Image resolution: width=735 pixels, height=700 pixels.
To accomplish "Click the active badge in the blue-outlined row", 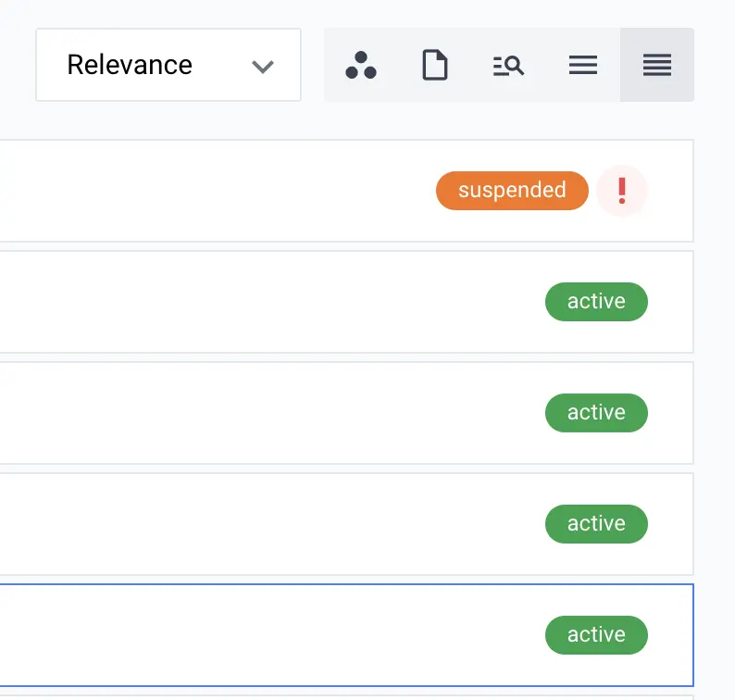I will 596,635.
